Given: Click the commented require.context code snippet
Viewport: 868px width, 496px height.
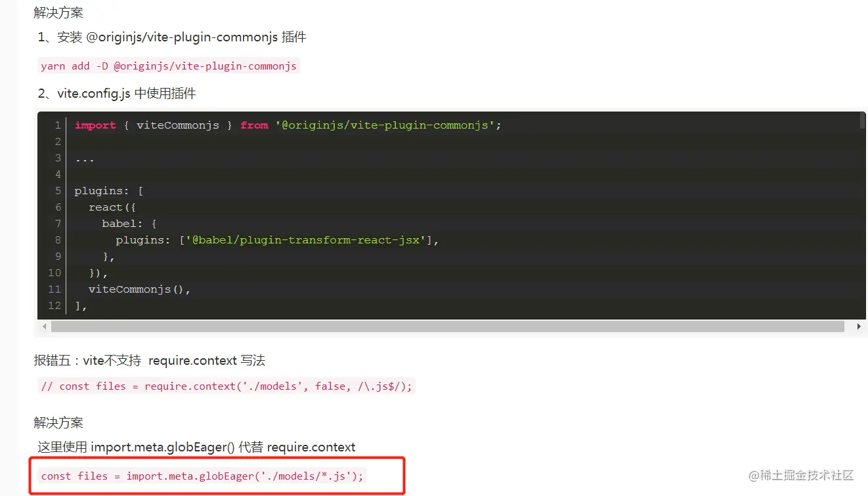Looking at the screenshot, I should click(x=227, y=386).
